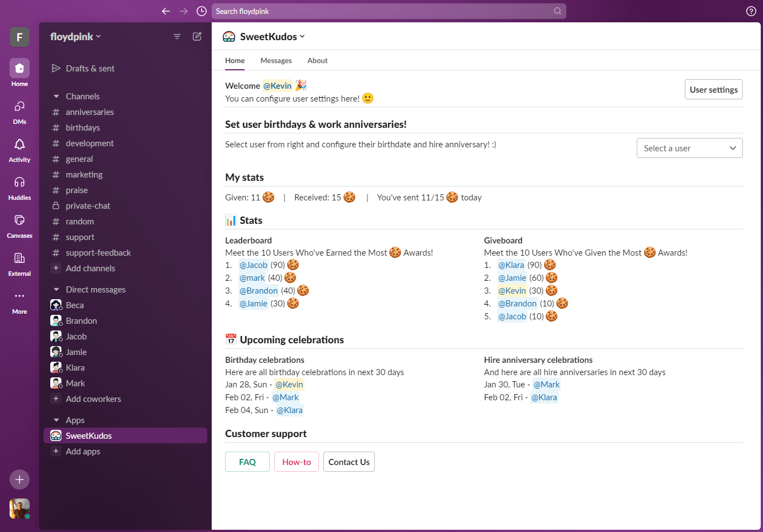Click the Contact Us button
Image resolution: width=763 pixels, height=532 pixels.
[x=349, y=462]
